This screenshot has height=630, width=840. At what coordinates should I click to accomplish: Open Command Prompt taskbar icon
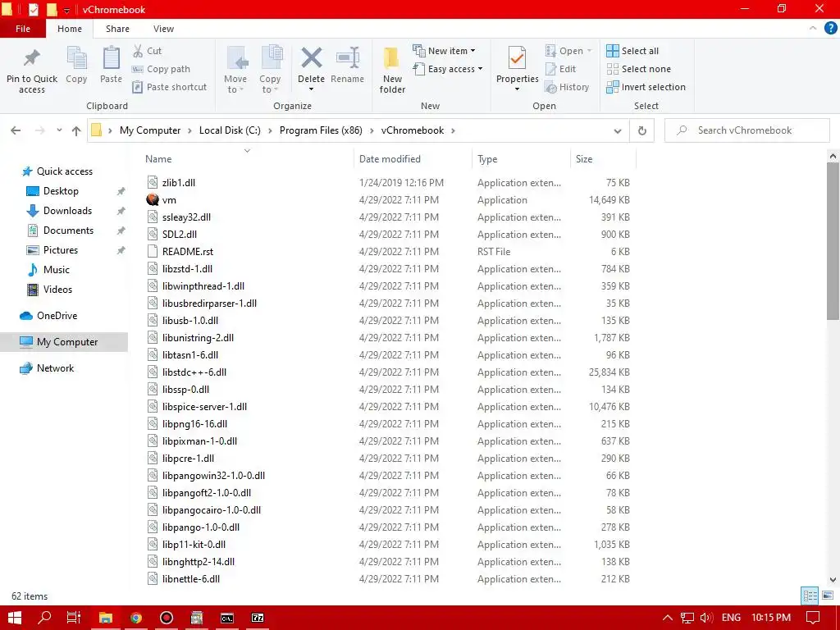click(x=227, y=618)
